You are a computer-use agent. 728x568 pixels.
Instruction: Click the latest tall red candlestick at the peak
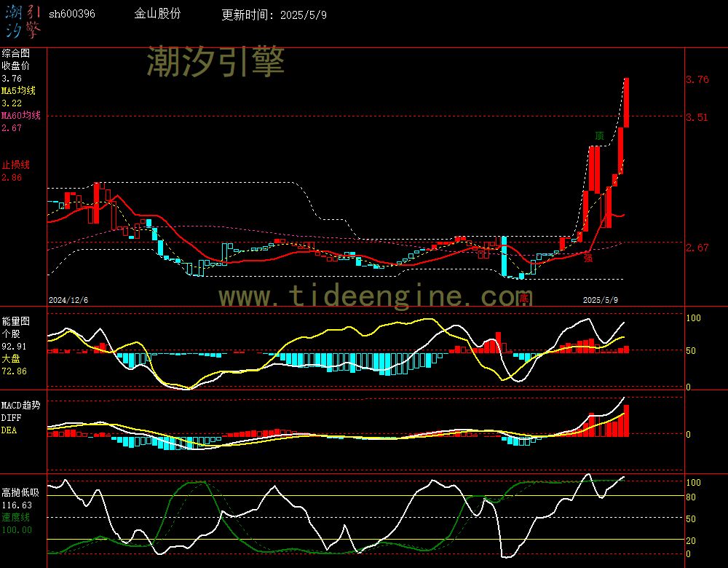tap(626, 102)
